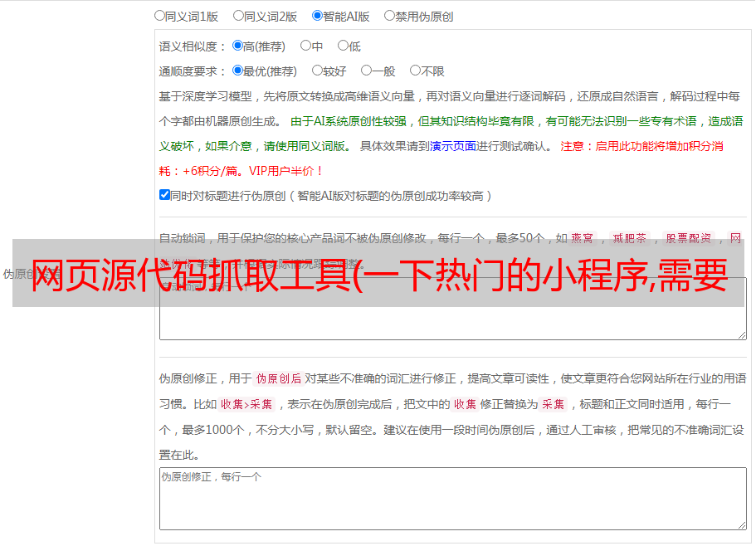Screen dimensions: 756x546
Task: Select the 同义词2版 radio option
Action: click(x=238, y=16)
